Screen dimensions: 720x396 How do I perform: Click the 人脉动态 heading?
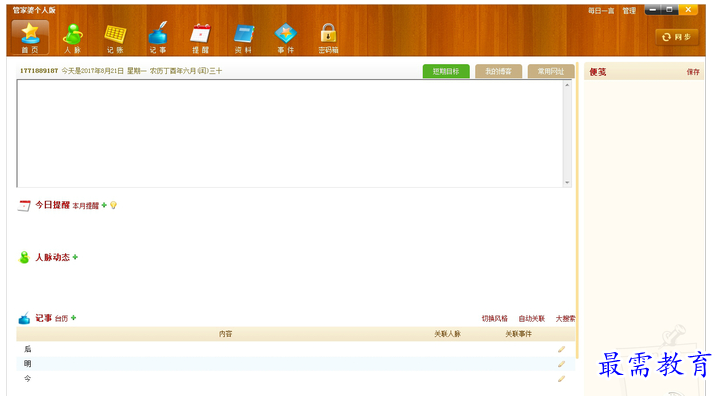[x=52, y=257]
